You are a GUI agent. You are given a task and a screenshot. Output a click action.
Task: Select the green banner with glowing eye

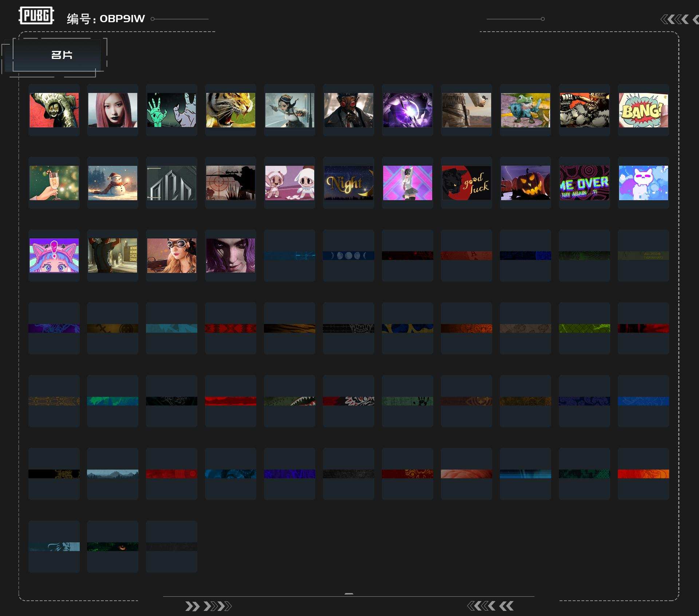[113, 547]
